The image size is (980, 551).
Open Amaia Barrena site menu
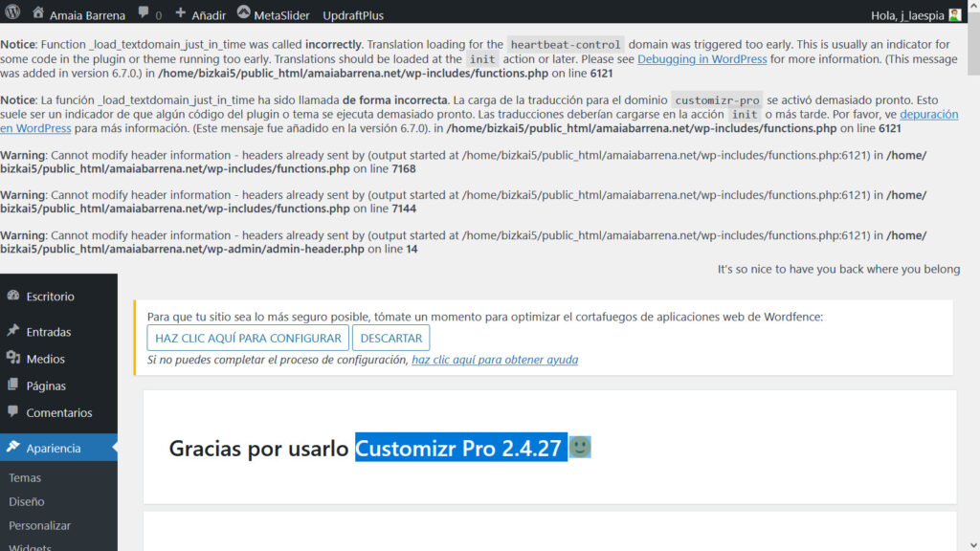pos(78,15)
